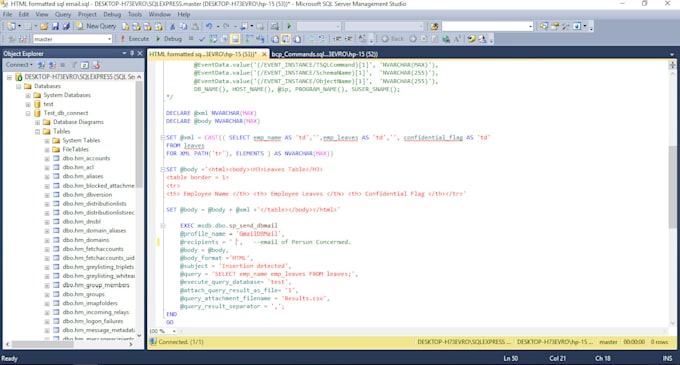Click the Disconnect icon in Object Explorer
Viewport: 680px width, 365px height.
pos(52,65)
